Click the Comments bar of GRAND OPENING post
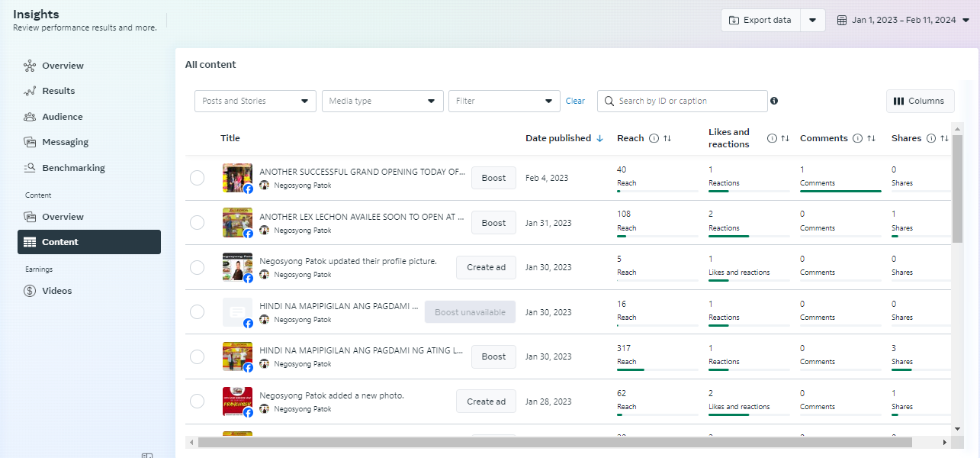Screen dimensions: 980x458 point(840,191)
